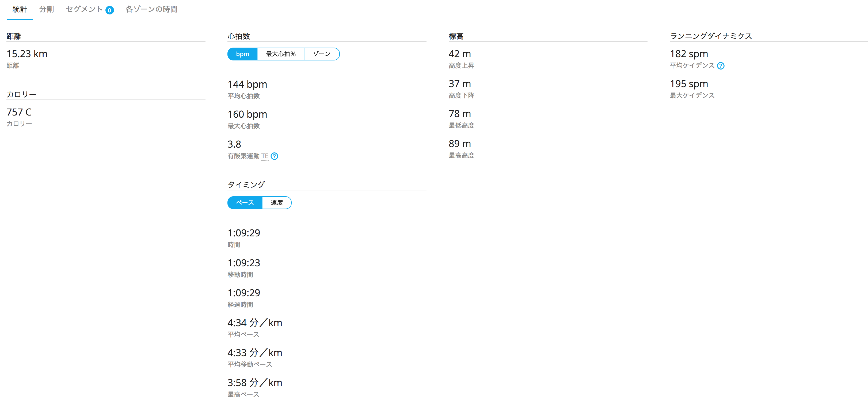Click the segment count badge showing 0
The height and width of the screenshot is (407, 868).
click(109, 10)
